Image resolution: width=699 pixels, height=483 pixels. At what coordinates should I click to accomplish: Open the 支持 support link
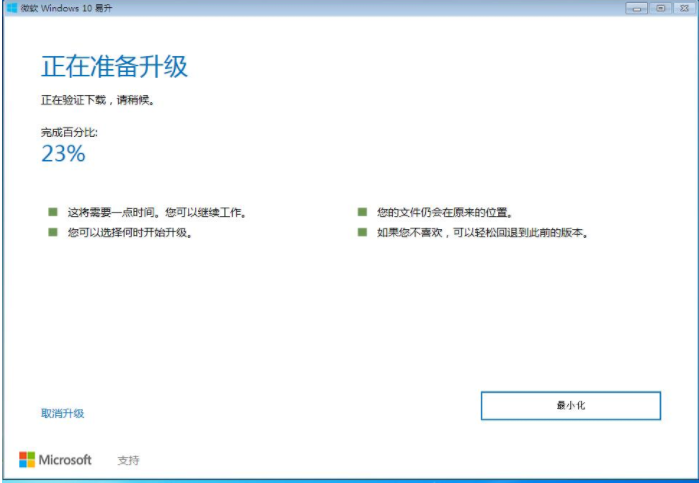tap(128, 460)
